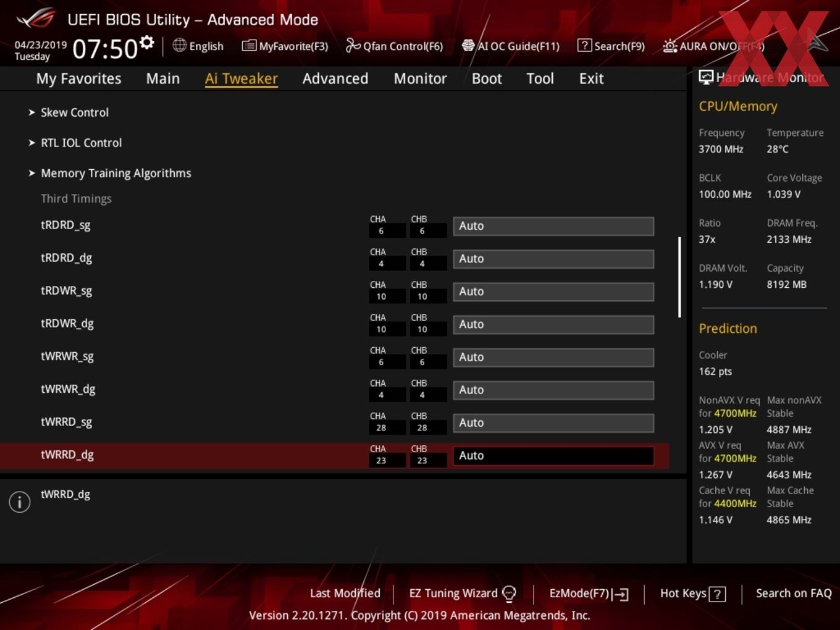Open Hot Keys help
This screenshot has width=840, height=630.
point(683,593)
